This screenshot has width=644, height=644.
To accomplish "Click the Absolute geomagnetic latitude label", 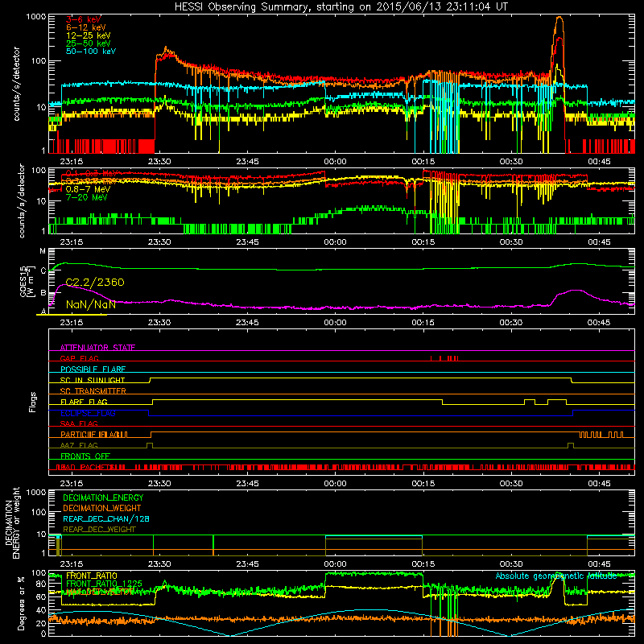I will pos(556,576).
